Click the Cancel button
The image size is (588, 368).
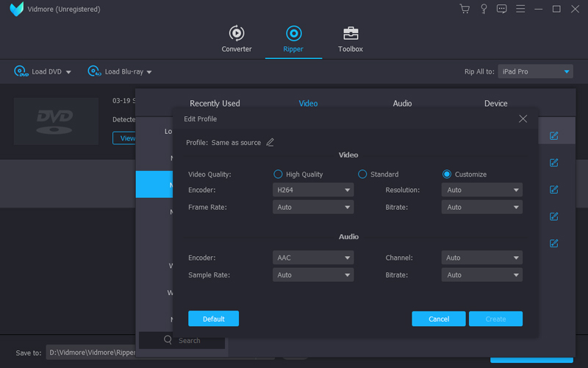click(x=438, y=319)
